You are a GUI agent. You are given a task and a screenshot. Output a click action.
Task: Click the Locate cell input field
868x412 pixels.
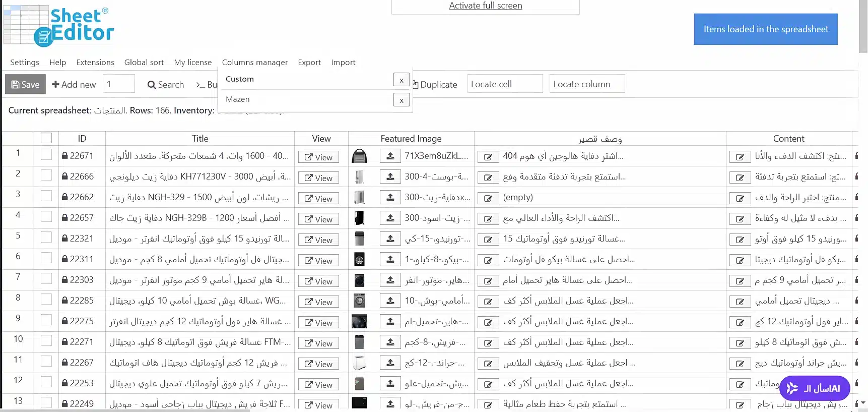(x=505, y=84)
